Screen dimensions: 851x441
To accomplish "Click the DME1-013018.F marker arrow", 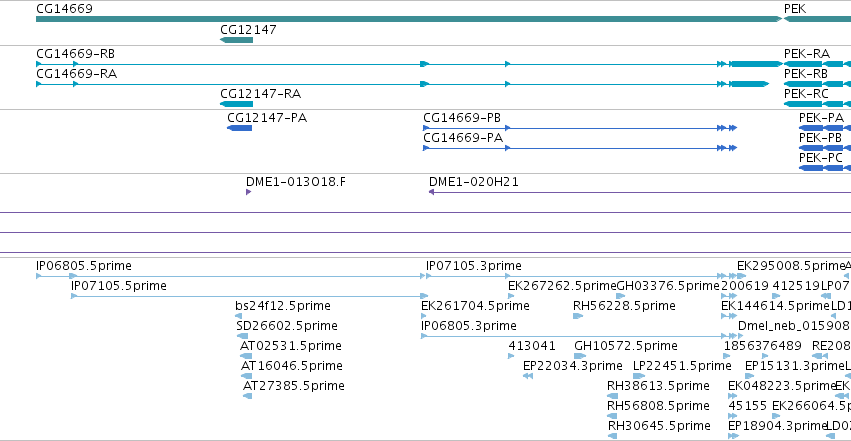I will [248, 192].
